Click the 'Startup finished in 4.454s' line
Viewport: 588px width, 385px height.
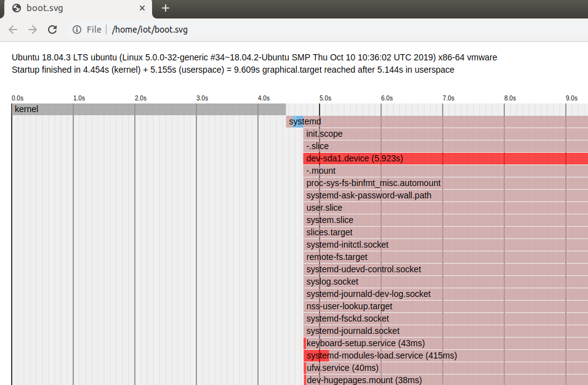233,70
